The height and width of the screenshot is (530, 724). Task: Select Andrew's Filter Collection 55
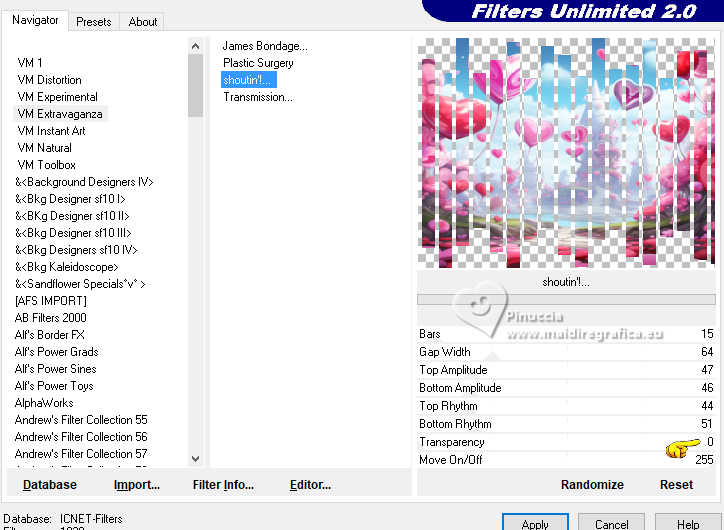[x=81, y=420]
